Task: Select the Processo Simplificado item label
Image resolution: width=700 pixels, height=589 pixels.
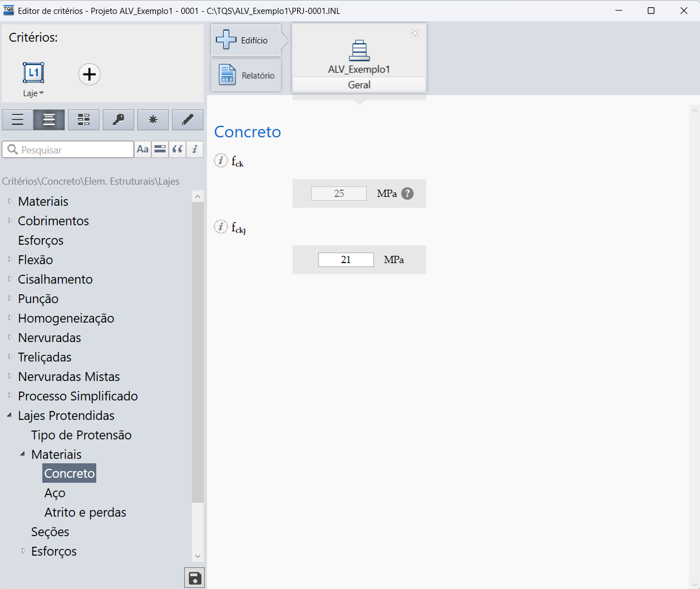Action: pos(78,396)
